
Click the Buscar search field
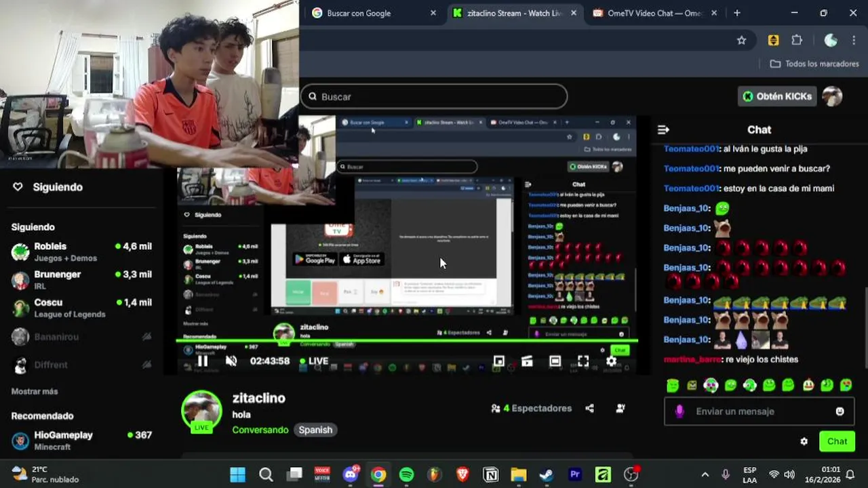(x=434, y=96)
